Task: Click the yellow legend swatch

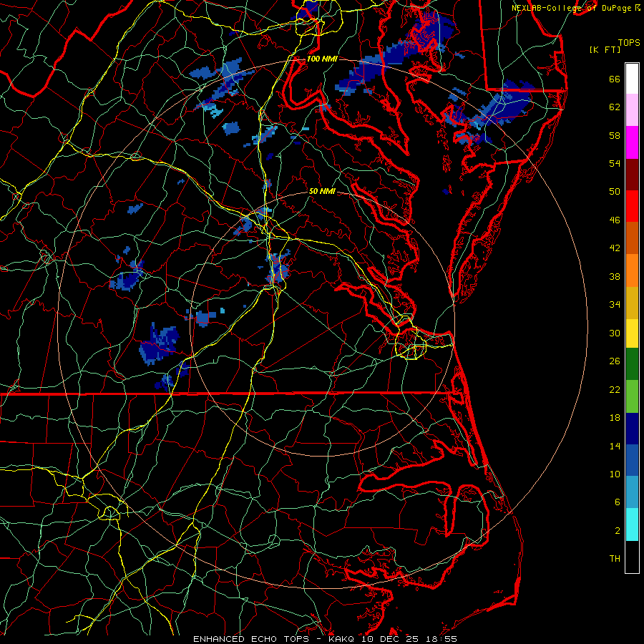Action: click(632, 333)
